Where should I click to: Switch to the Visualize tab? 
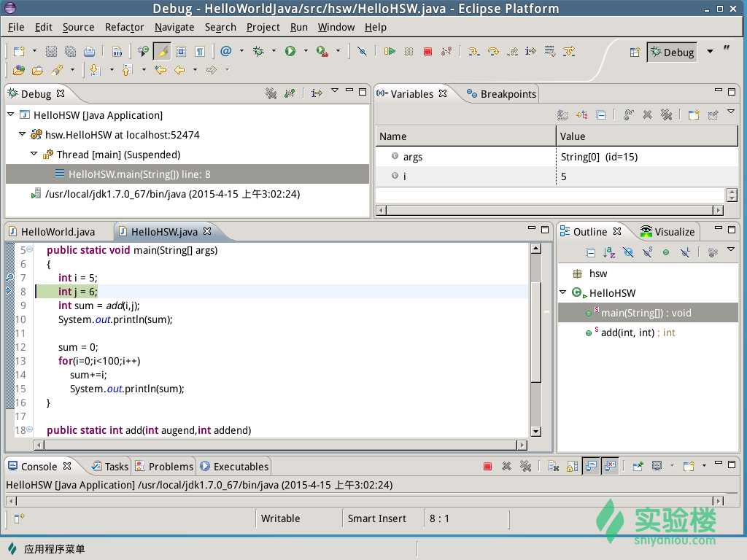click(667, 232)
